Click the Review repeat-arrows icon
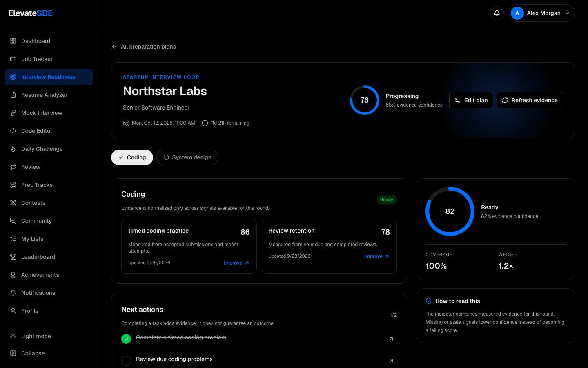The width and height of the screenshot is (588, 368). (13, 167)
